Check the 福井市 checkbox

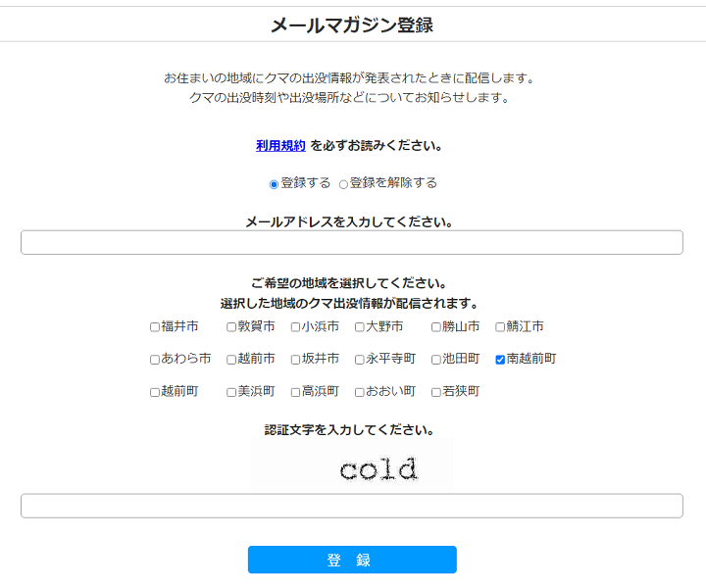[155, 327]
